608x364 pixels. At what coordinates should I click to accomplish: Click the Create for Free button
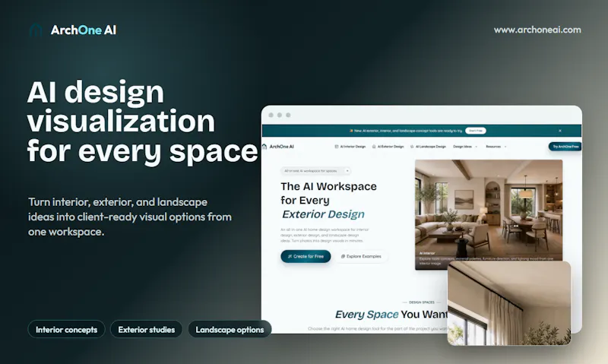point(306,256)
